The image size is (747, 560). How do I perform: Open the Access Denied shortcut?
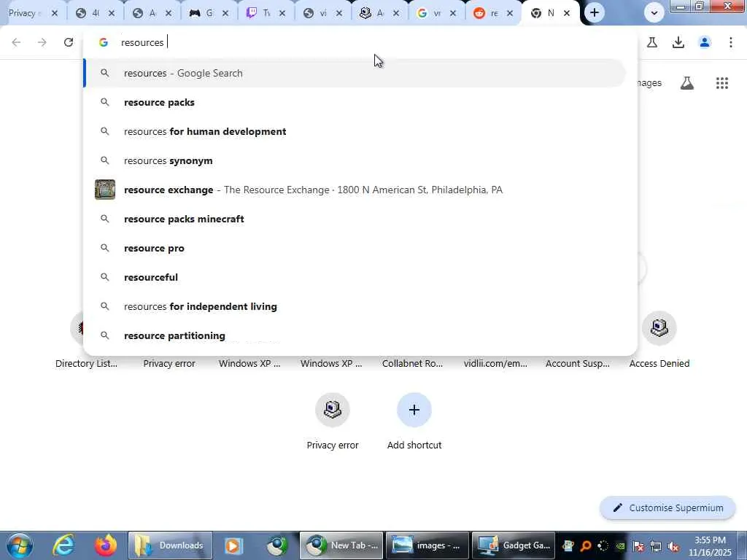click(659, 341)
